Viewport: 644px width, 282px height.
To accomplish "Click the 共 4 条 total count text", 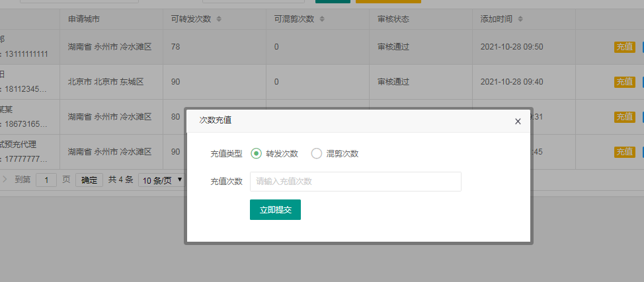I will coord(121,180).
